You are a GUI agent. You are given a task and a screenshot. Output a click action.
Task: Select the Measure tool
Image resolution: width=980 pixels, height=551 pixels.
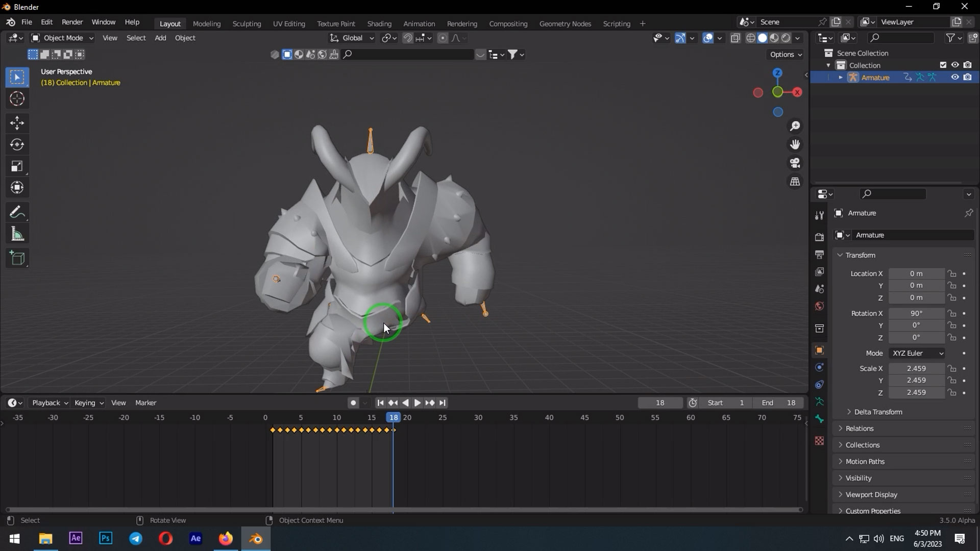[17, 233]
